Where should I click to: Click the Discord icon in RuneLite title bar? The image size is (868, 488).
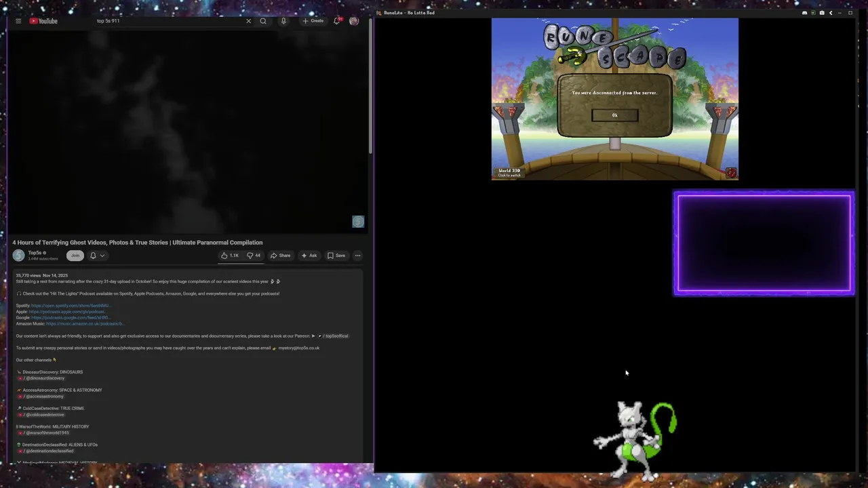[x=805, y=13]
